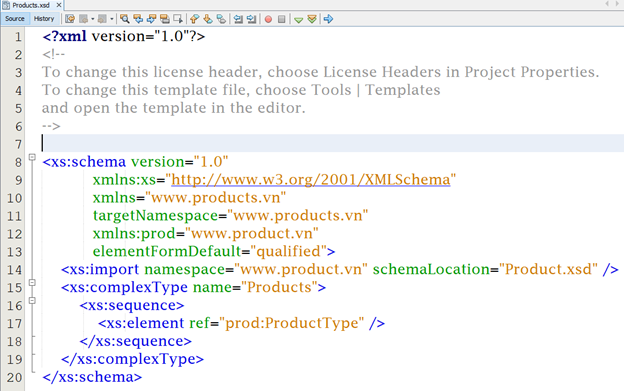Click the 'xs:import' tag
The image size is (624, 391).
(x=100, y=269)
